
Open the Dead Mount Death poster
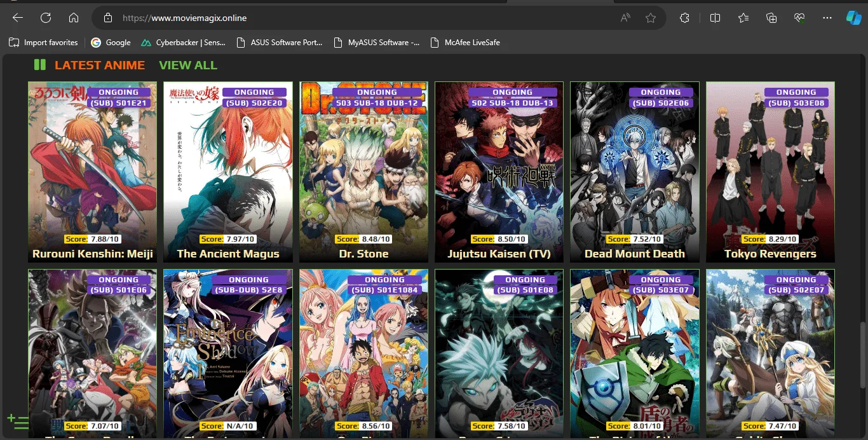pos(635,172)
